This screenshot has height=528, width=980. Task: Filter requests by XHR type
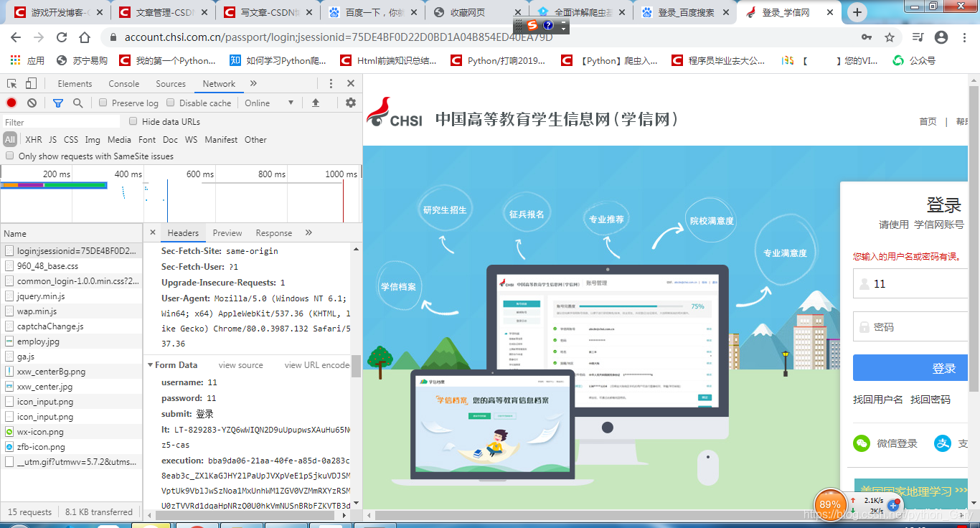(34, 140)
